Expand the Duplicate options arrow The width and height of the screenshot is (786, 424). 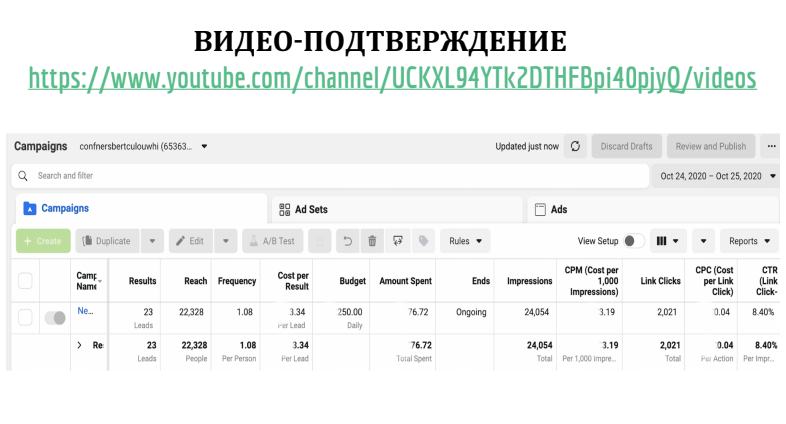pos(152,241)
